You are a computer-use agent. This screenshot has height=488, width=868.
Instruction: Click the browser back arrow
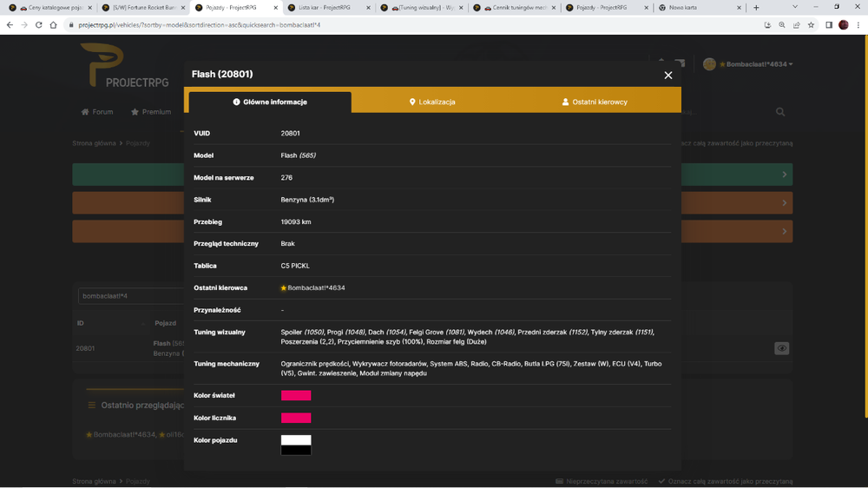(10, 25)
